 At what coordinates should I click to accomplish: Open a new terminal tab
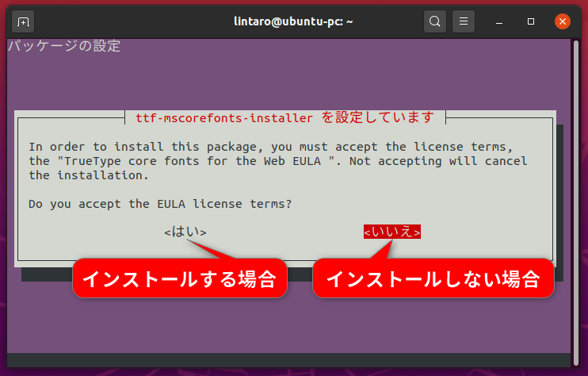pyautogui.click(x=23, y=21)
